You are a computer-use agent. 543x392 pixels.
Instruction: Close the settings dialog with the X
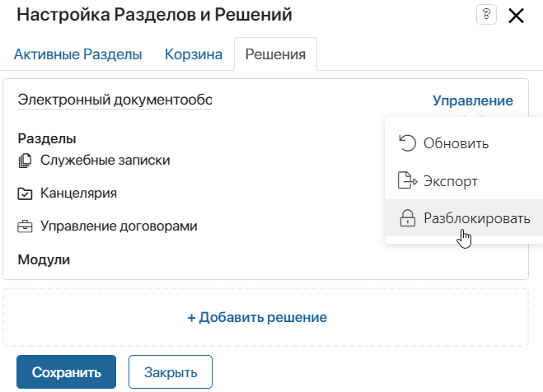(516, 16)
